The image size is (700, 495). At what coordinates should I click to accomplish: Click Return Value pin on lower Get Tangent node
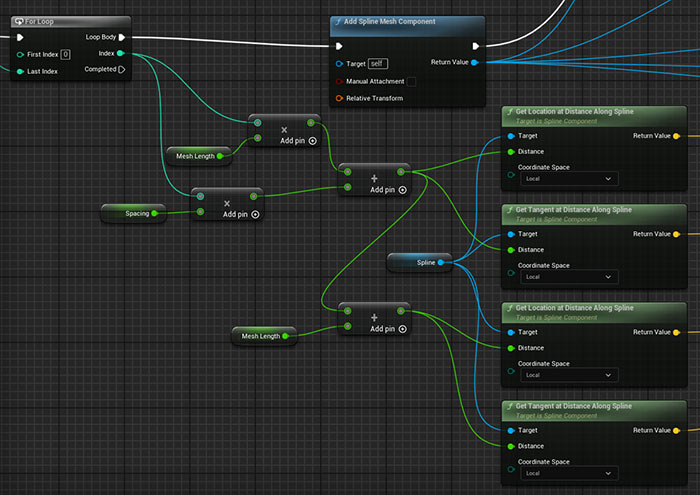click(676, 430)
